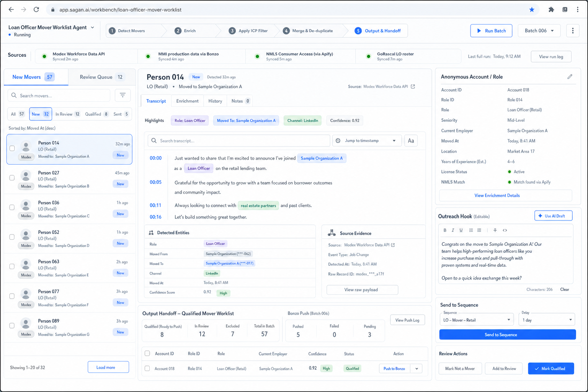The image size is (588, 392).
Task: Edit Anonymous Account / Role pencil icon
Action: pos(570,77)
